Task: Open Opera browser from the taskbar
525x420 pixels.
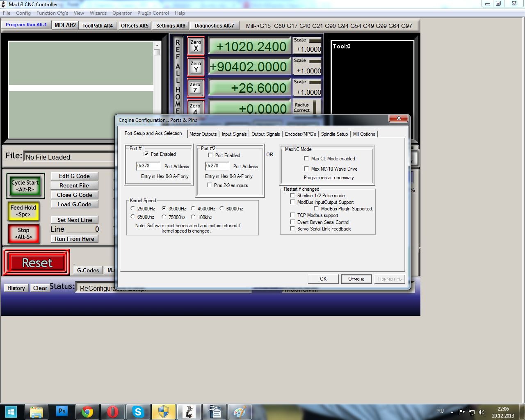Action: [x=113, y=411]
